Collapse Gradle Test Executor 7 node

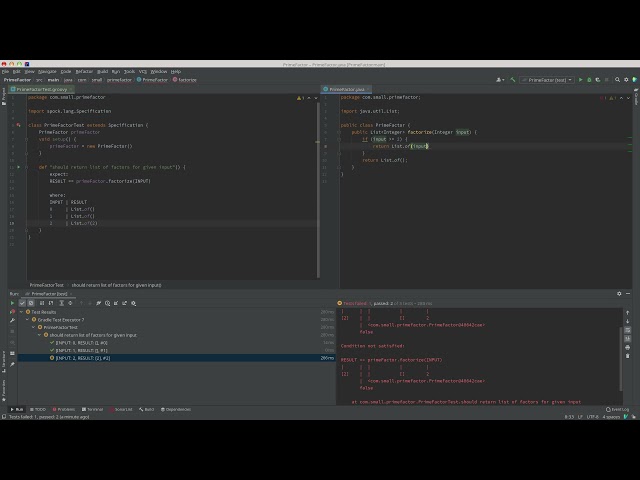(28, 320)
